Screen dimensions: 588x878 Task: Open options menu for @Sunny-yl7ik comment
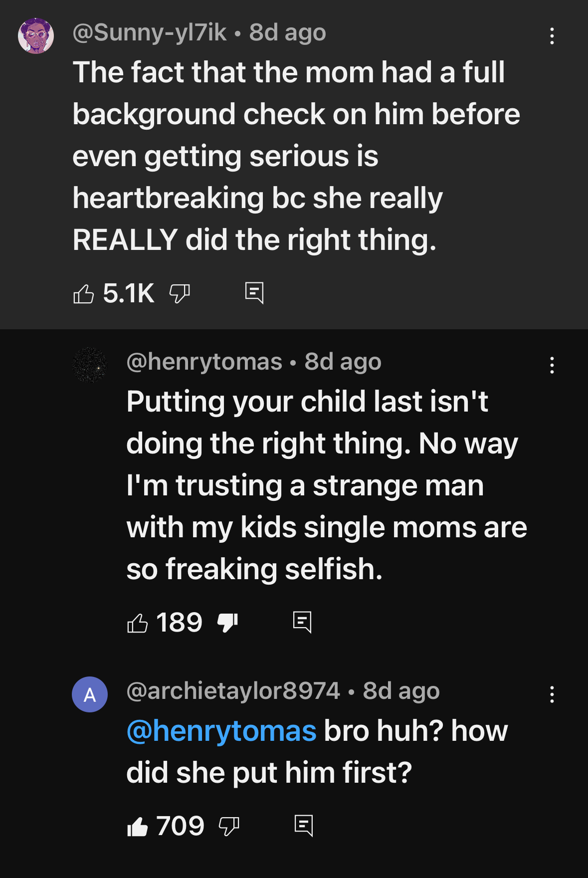tap(552, 36)
